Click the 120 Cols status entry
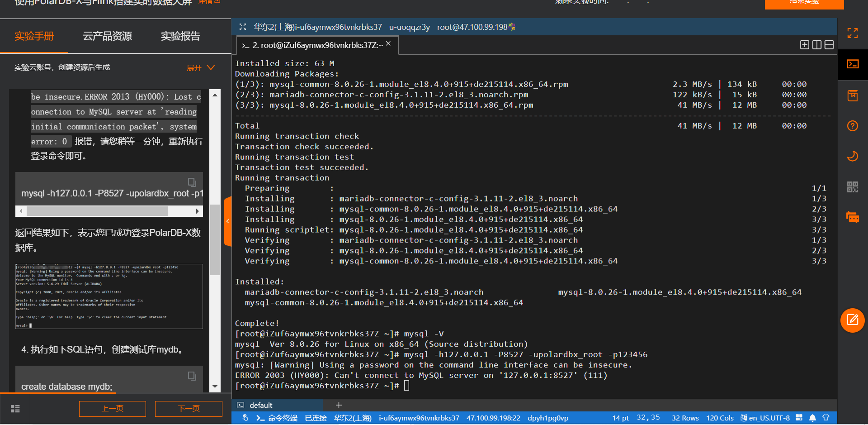This screenshot has height=425, width=868. pyautogui.click(x=720, y=418)
